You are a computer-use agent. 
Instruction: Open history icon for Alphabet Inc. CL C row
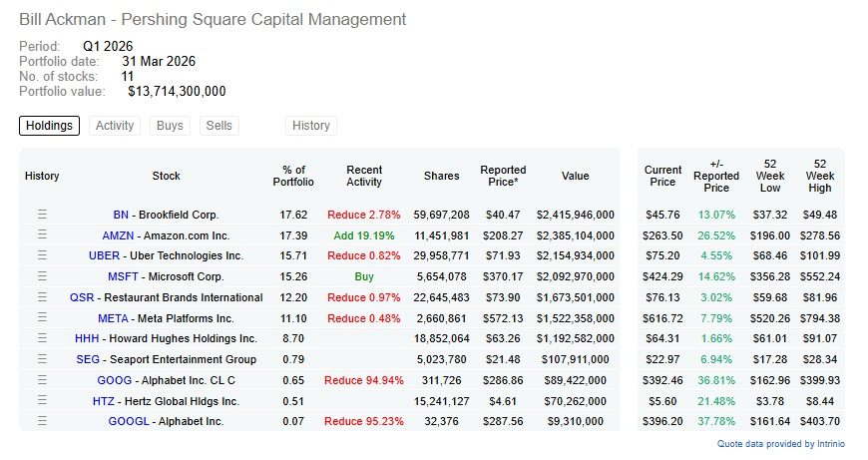42,380
